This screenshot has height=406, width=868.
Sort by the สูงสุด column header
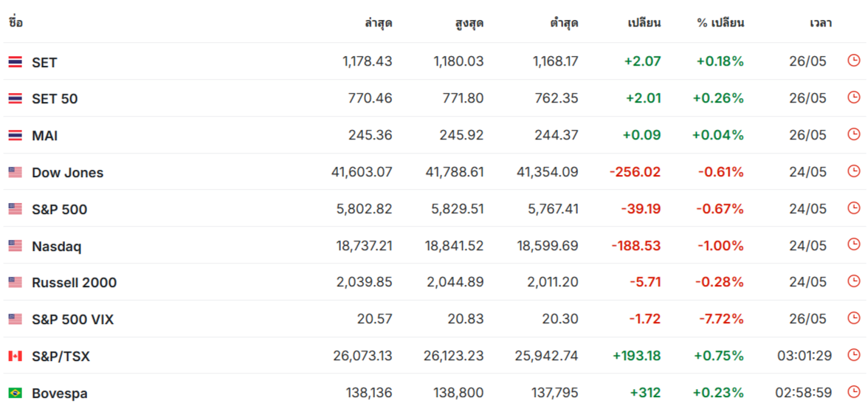469,24
